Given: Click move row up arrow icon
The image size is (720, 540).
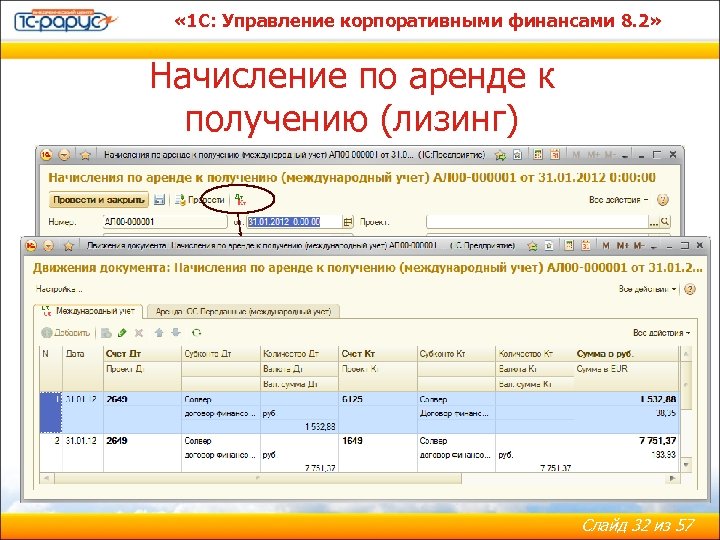Looking at the screenshot, I should [x=159, y=333].
